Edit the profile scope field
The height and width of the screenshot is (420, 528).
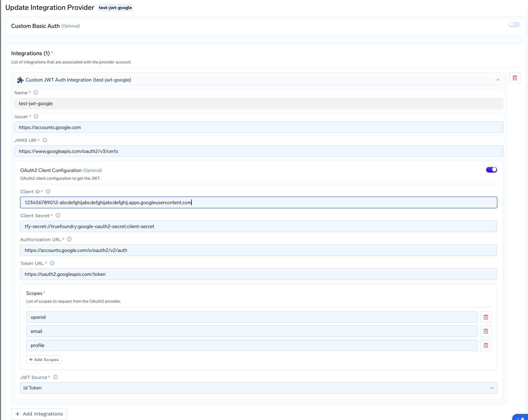pyautogui.click(x=252, y=345)
